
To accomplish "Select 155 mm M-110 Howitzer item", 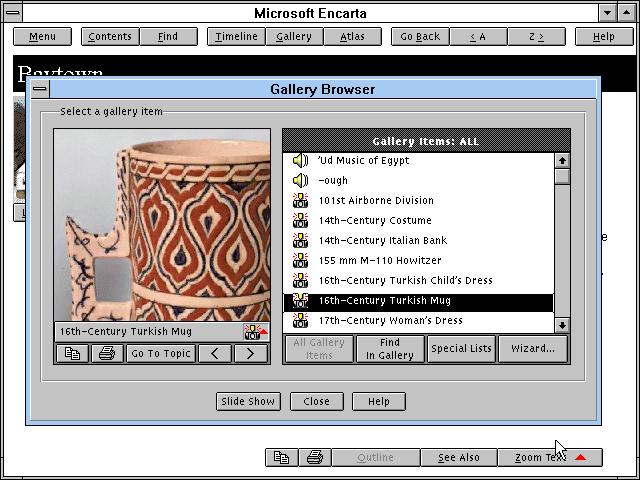I will coord(418,260).
